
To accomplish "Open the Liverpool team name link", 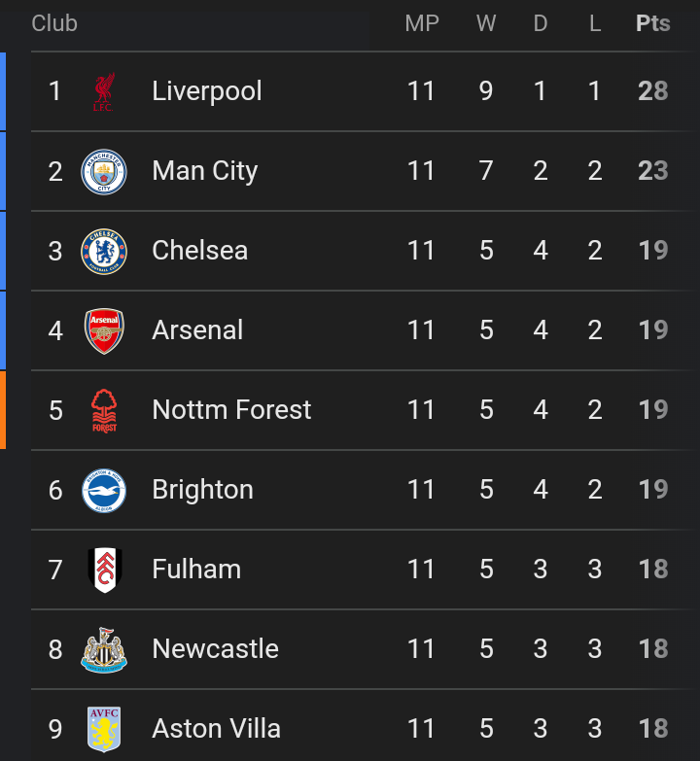I will [x=207, y=91].
